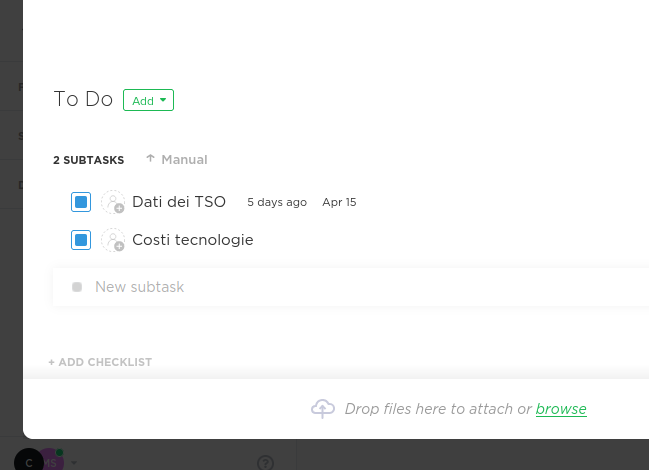Click the New subtask input field
The image size is (649, 470).
(x=351, y=287)
